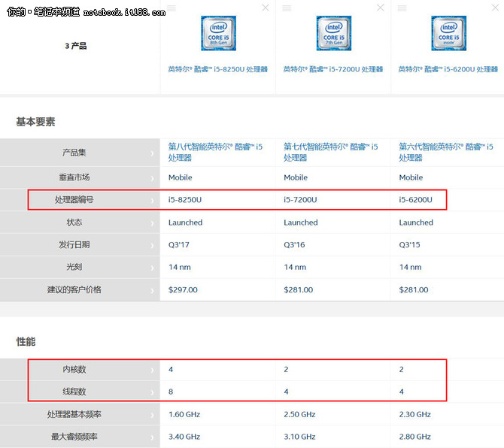Click the 性能 section heading
Screen dimensions: 504x448
(x=26, y=341)
